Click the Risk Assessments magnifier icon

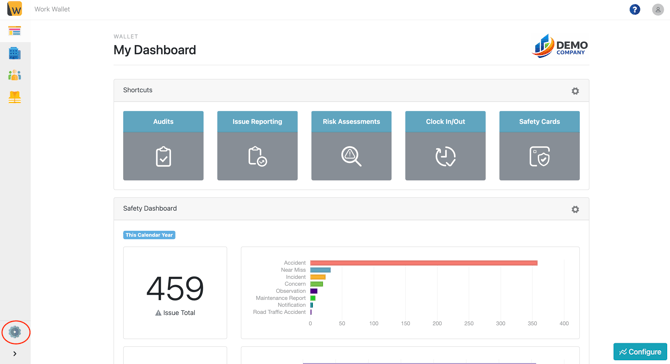point(351,156)
